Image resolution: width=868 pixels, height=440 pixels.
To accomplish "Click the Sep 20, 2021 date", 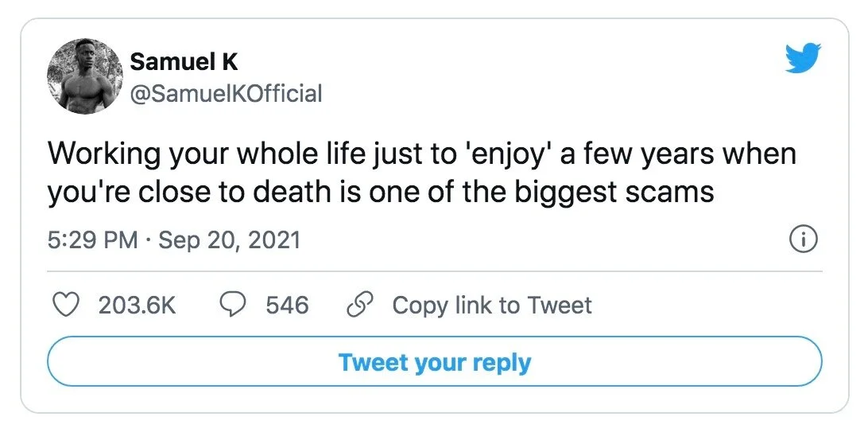I will (230, 240).
